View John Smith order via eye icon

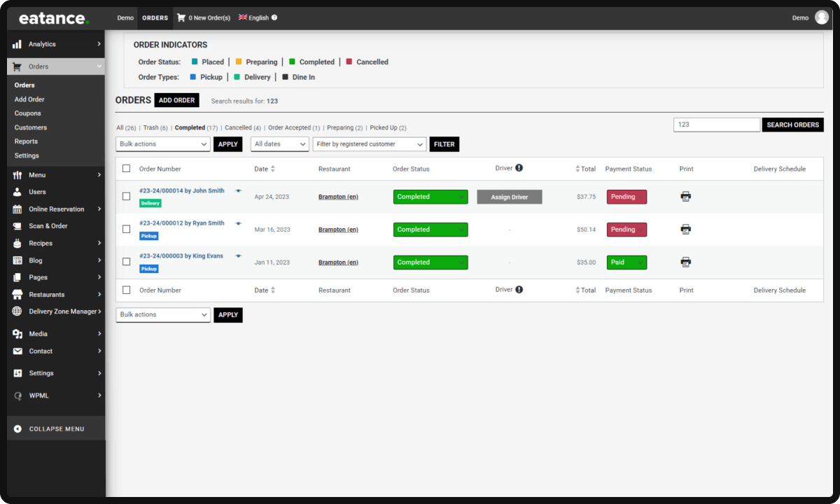[238, 190]
